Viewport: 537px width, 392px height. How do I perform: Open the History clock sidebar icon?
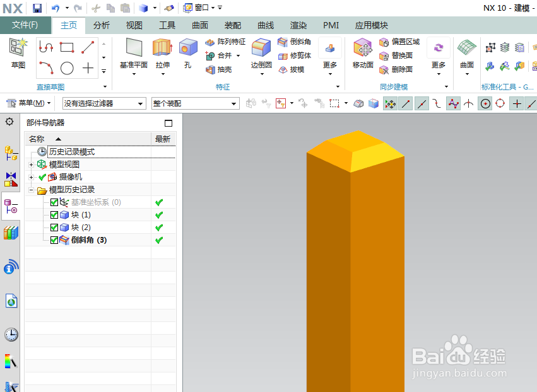tap(11, 334)
